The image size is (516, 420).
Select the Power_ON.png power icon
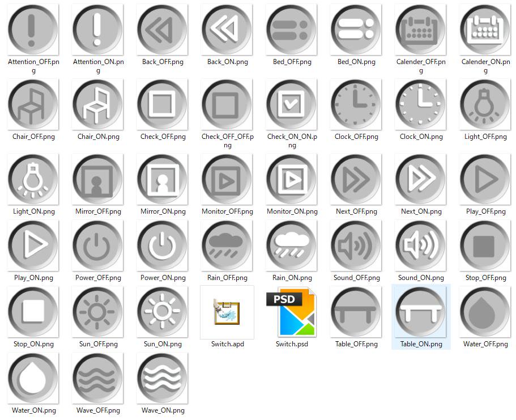162,246
